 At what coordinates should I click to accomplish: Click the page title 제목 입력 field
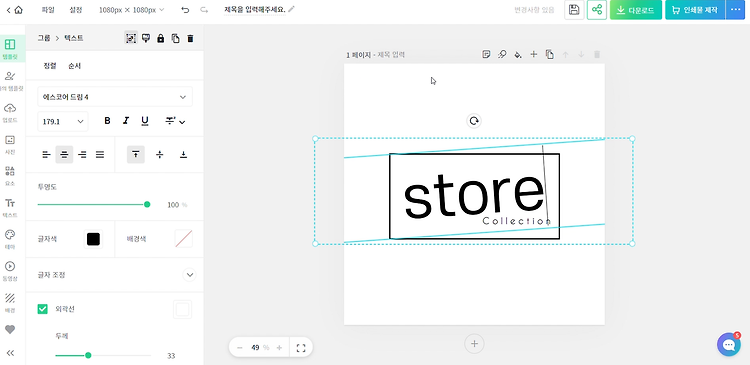point(391,55)
